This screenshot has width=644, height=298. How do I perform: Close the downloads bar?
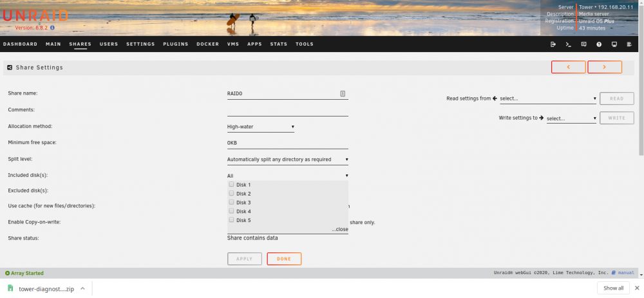pos(638,288)
